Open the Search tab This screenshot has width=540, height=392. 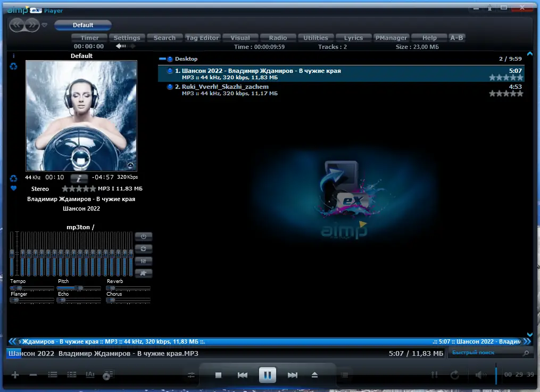pos(164,38)
